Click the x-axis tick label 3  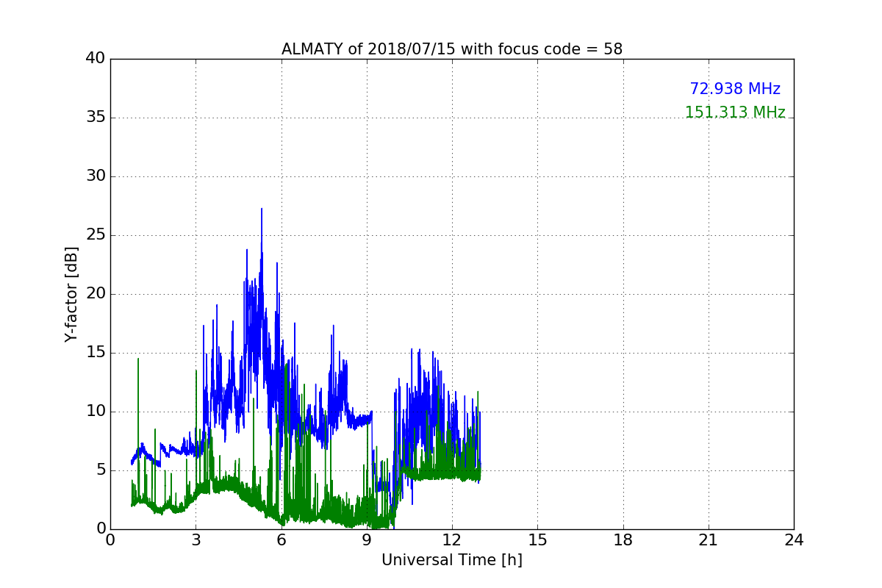(x=196, y=539)
